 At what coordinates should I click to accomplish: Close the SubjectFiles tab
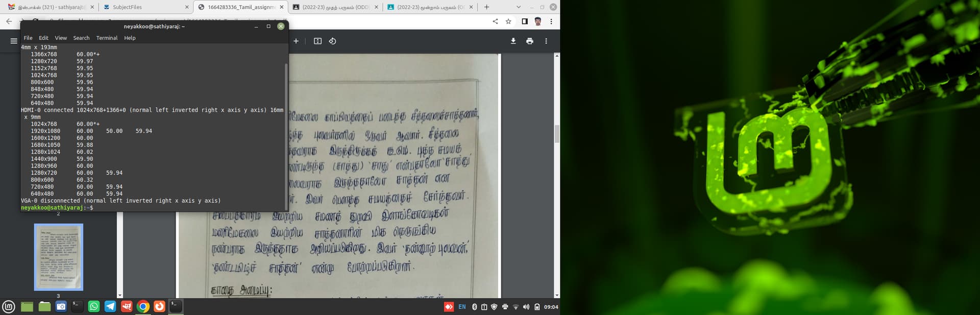(x=187, y=7)
